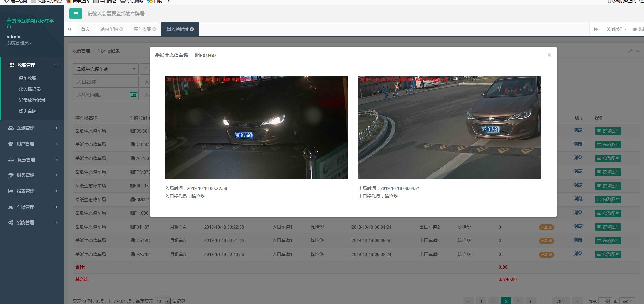Click the wrench settings icon in panel header
Viewport: 644px width, 304px height.
pos(630,51)
